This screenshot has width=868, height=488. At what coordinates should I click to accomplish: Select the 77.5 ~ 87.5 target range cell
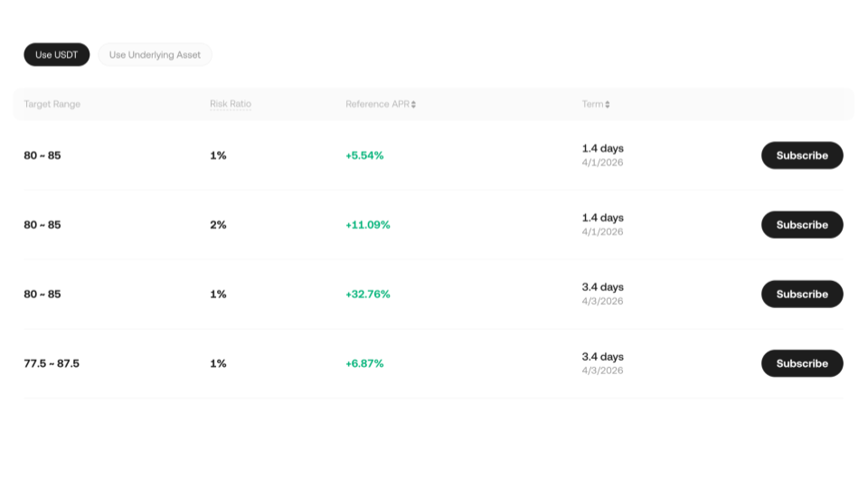(52, 363)
